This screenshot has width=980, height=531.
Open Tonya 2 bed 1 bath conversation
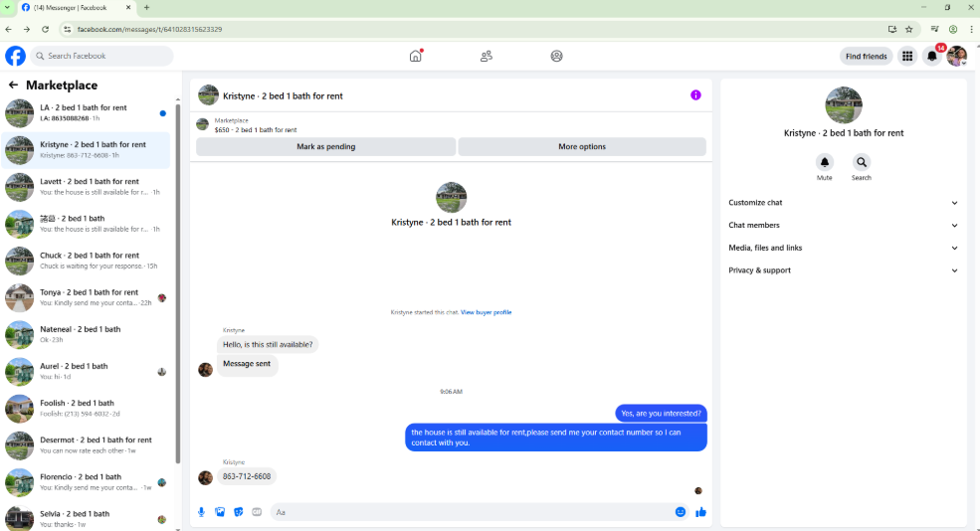click(x=86, y=297)
